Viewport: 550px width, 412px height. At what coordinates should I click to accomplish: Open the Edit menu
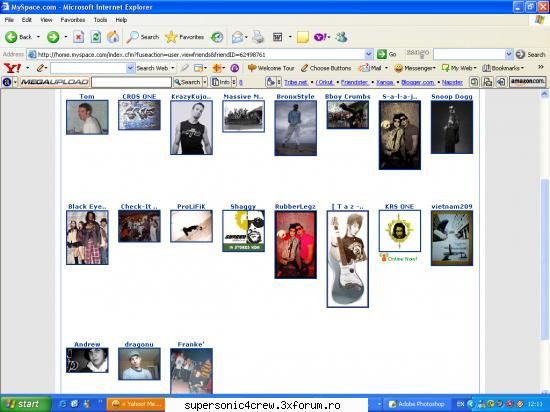[27, 20]
